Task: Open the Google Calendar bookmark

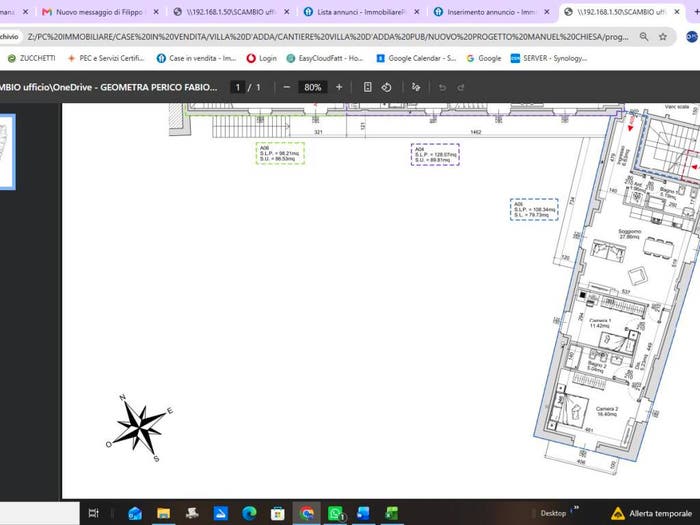Action: (x=416, y=58)
